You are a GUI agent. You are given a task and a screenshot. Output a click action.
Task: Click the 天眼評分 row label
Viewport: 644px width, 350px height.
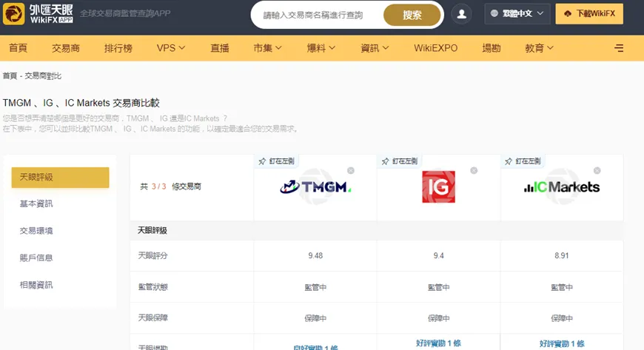152,255
